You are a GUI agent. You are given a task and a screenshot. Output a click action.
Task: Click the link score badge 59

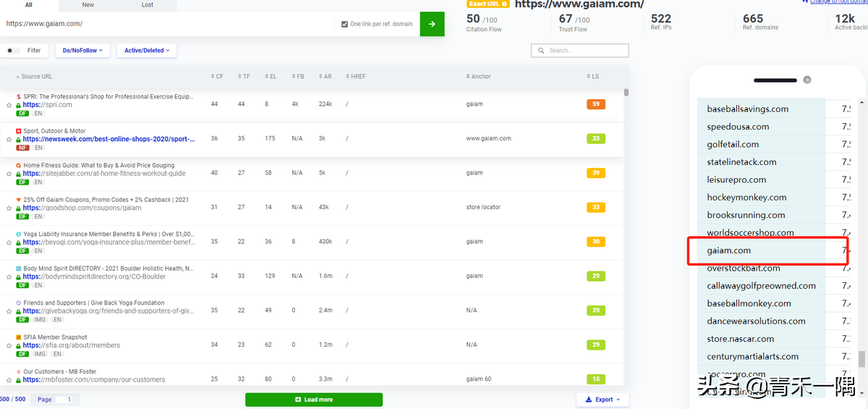pos(595,104)
